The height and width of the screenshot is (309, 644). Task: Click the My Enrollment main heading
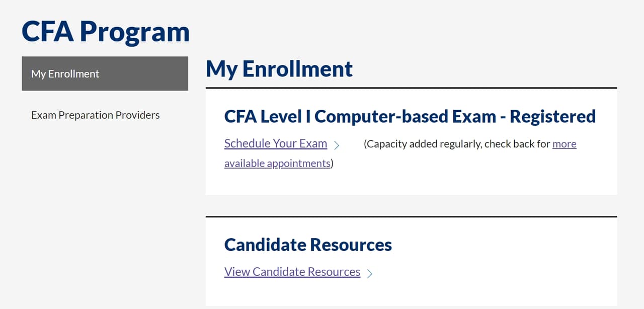point(279,69)
